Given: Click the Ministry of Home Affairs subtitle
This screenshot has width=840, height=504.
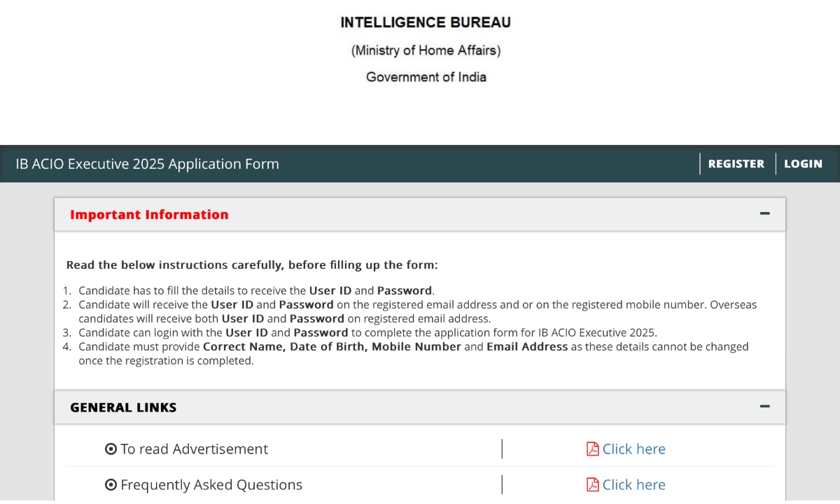Looking at the screenshot, I should (x=425, y=50).
